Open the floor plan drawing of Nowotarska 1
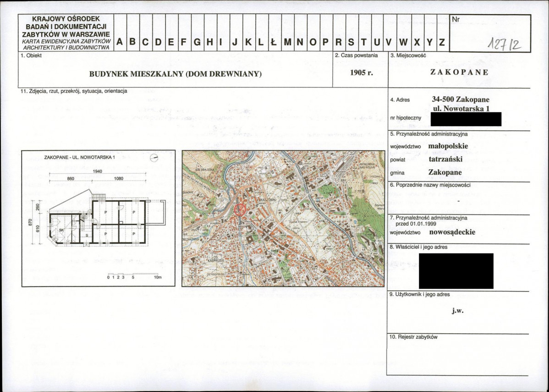Image resolution: width=549 pixels, height=392 pixels. pyautogui.click(x=98, y=218)
